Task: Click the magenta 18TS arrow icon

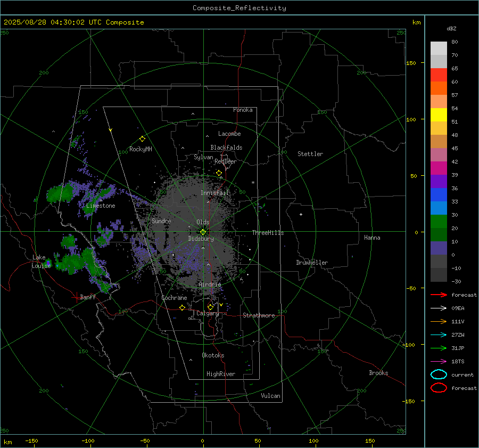Action: pos(439,362)
